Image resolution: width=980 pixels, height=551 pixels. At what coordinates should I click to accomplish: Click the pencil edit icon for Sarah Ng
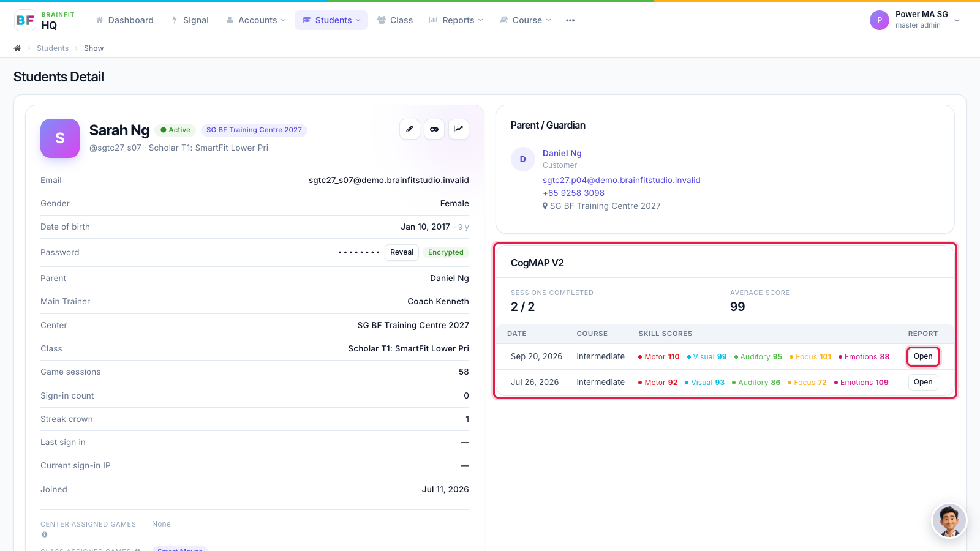click(410, 129)
